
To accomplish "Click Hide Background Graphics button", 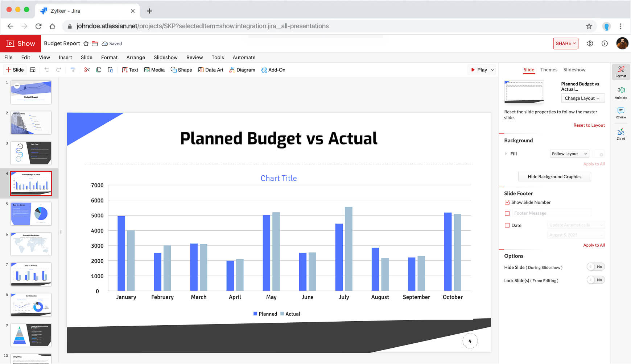I will coord(554,177).
